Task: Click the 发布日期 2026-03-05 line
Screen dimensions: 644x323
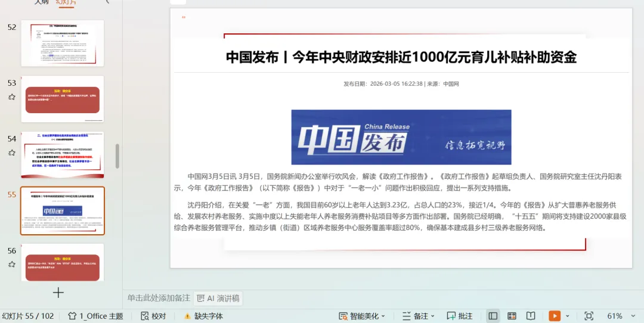Action: coord(401,83)
